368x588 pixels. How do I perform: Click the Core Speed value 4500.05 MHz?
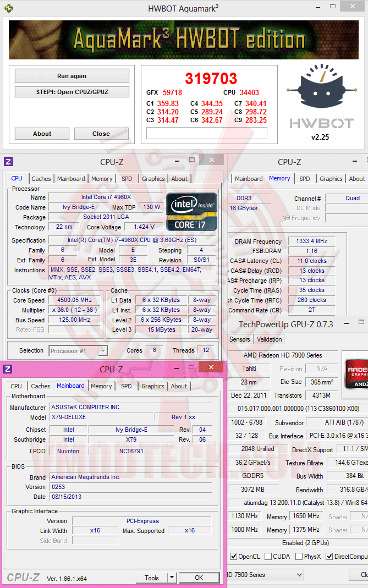(x=74, y=300)
